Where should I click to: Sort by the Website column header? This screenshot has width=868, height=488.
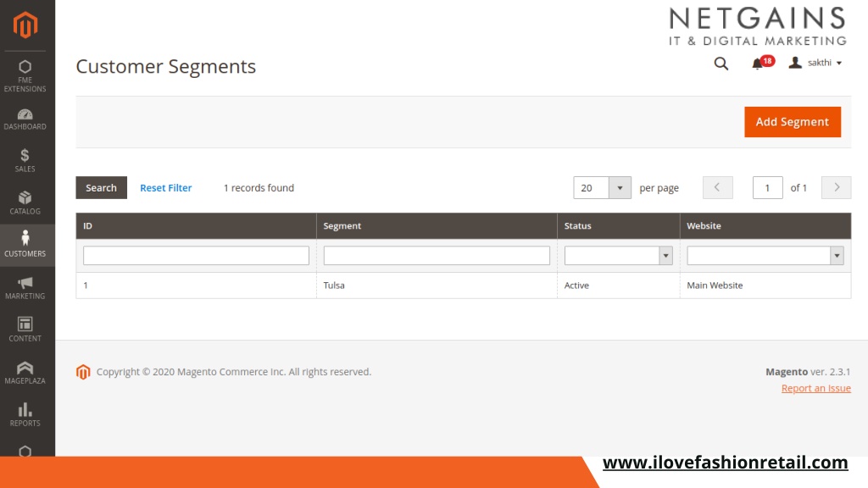pos(765,225)
